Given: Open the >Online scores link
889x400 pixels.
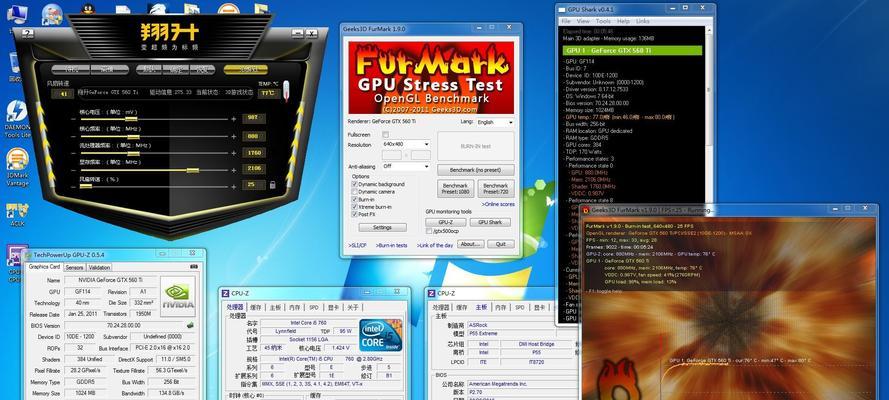Looking at the screenshot, I should (498, 204).
